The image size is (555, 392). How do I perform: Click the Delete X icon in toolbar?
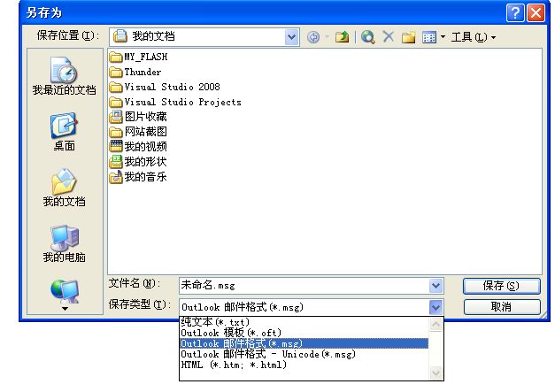tap(389, 36)
